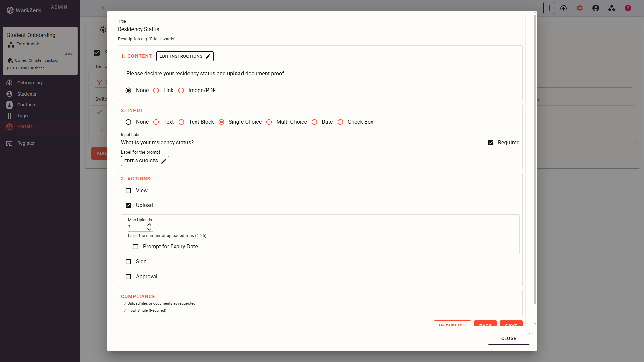Open the kebab menu in the top toolbar
The height and width of the screenshot is (362, 644).
point(549,8)
